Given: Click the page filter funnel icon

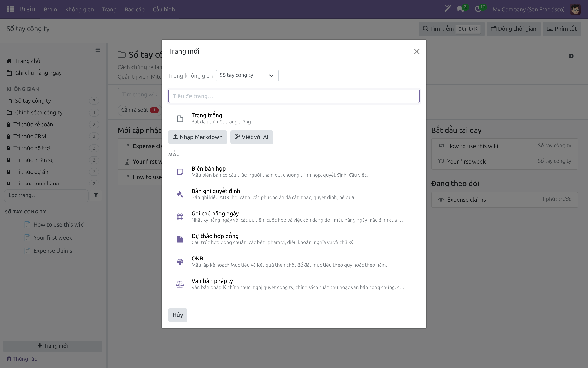Looking at the screenshot, I should (x=96, y=195).
